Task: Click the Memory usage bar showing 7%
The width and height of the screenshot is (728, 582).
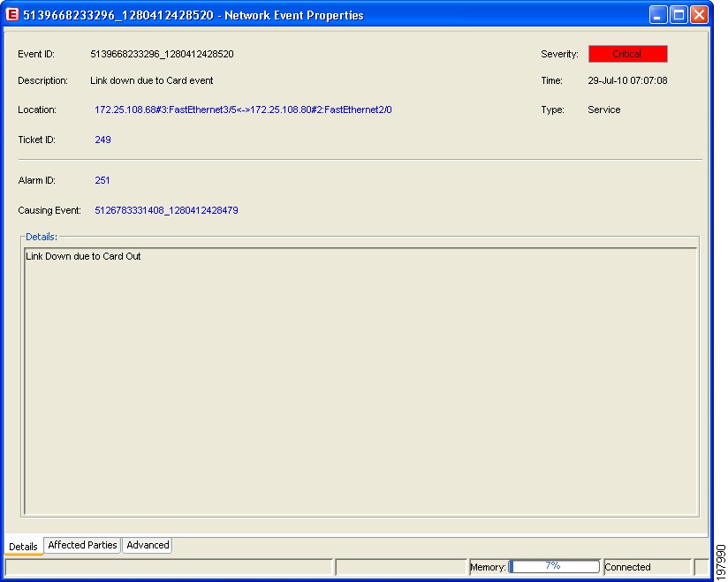Action: tap(554, 566)
